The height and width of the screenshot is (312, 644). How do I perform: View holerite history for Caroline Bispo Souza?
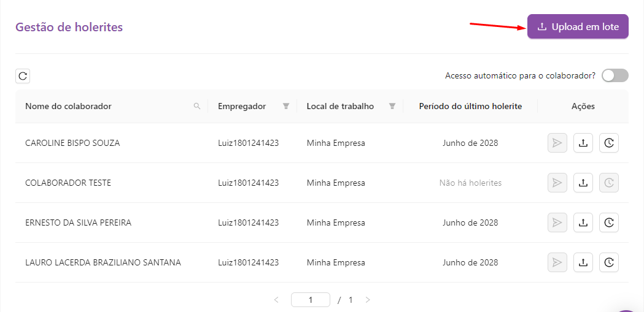click(609, 143)
